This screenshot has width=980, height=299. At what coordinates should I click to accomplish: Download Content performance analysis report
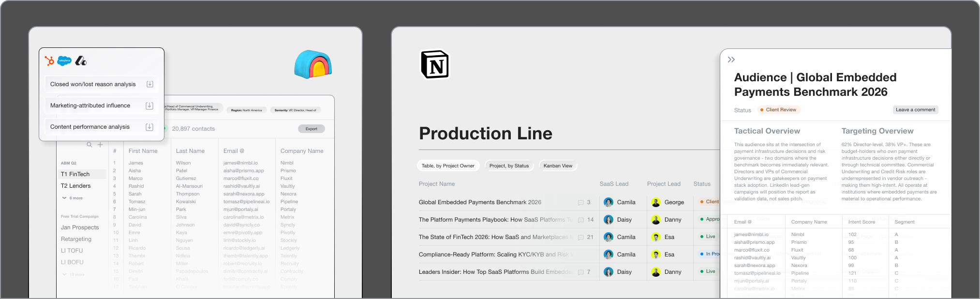pos(149,127)
